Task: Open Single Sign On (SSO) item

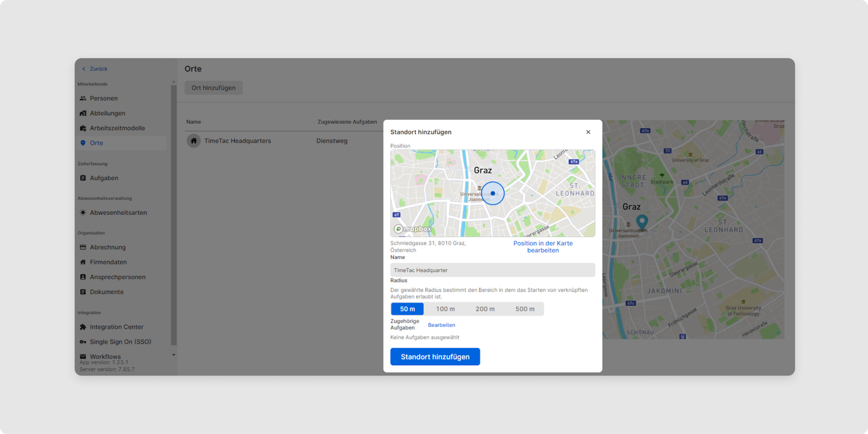Action: (x=121, y=342)
